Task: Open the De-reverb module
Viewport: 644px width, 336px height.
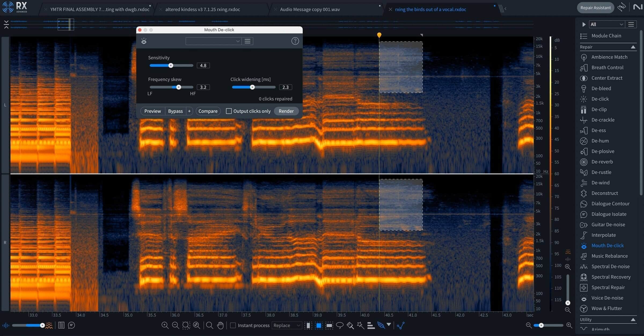Action: tap(597, 162)
